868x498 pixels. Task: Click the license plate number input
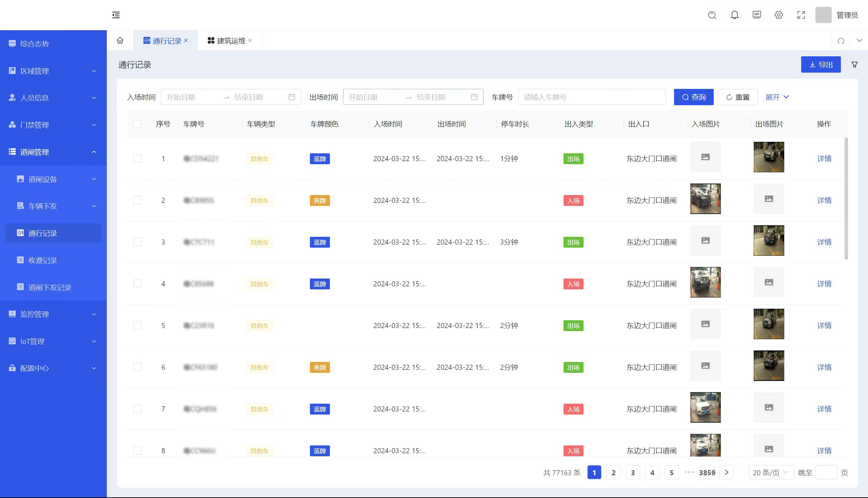pyautogui.click(x=592, y=97)
